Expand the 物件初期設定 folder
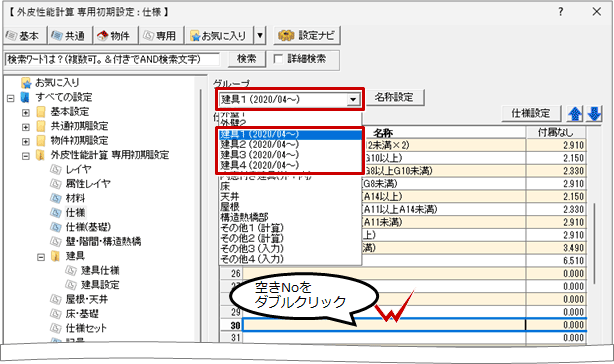 (x=26, y=141)
